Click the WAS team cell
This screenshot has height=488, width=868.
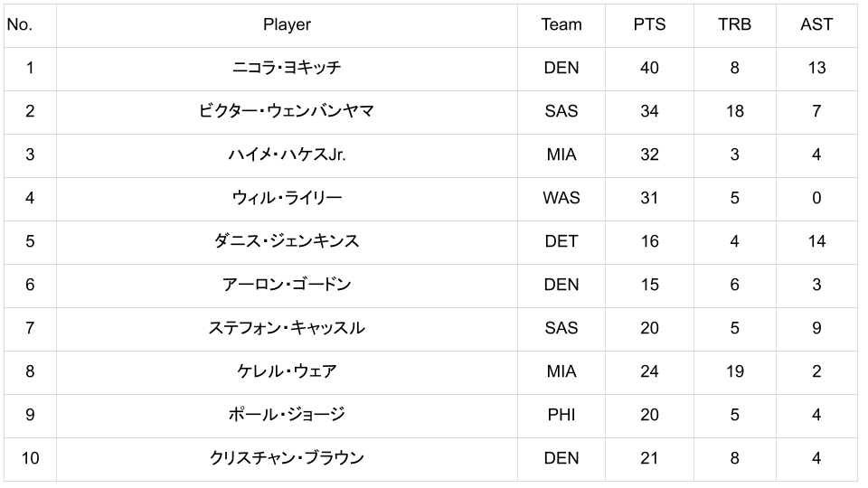pyautogui.click(x=561, y=198)
